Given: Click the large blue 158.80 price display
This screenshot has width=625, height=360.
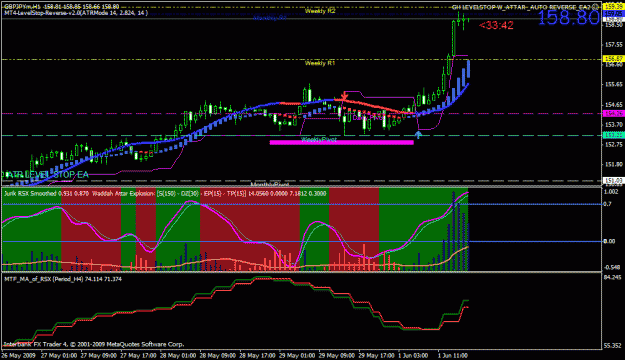Looking at the screenshot, I should (x=569, y=18).
